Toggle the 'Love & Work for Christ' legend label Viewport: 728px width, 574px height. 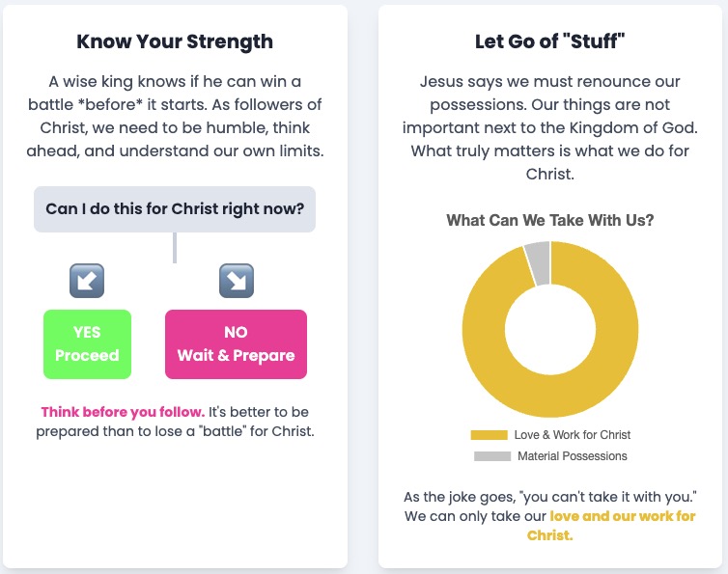[572, 435]
